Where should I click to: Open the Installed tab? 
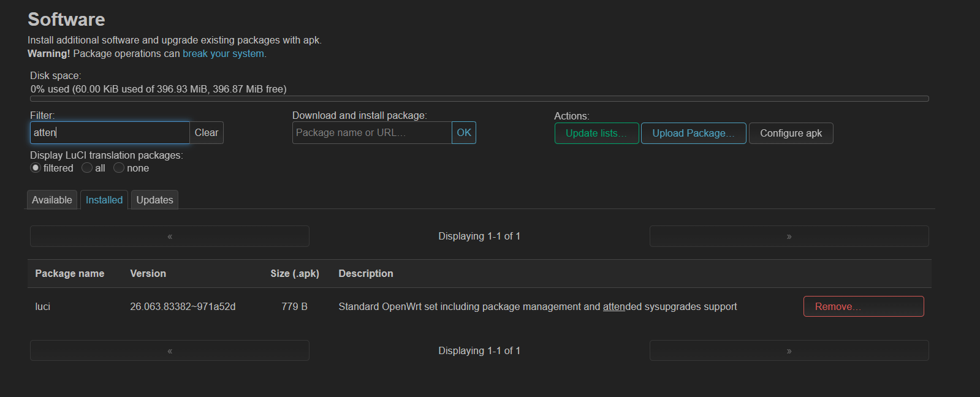coord(104,200)
